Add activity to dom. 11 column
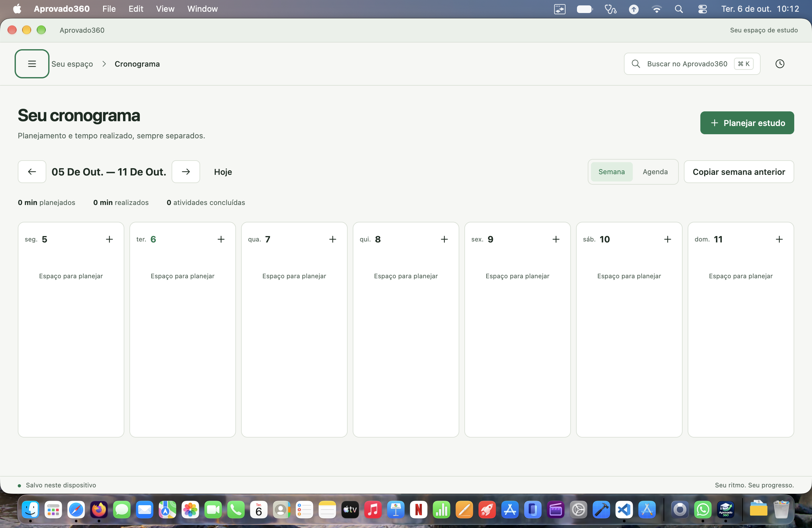 pos(779,239)
